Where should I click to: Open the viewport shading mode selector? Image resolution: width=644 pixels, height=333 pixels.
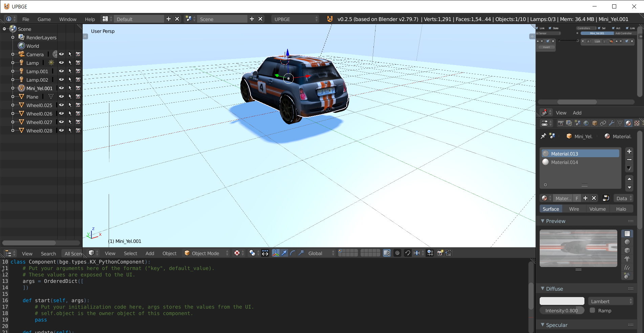point(239,253)
